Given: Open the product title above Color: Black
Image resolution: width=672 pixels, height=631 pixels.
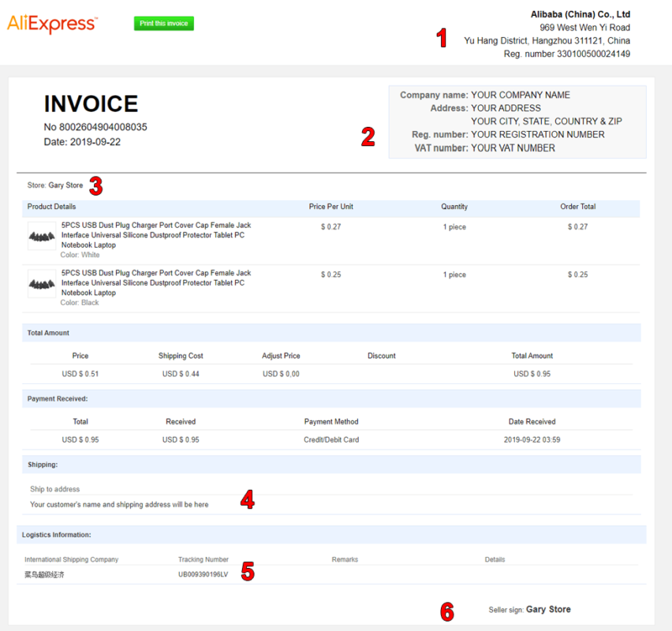Looking at the screenshot, I should pyautogui.click(x=156, y=283).
